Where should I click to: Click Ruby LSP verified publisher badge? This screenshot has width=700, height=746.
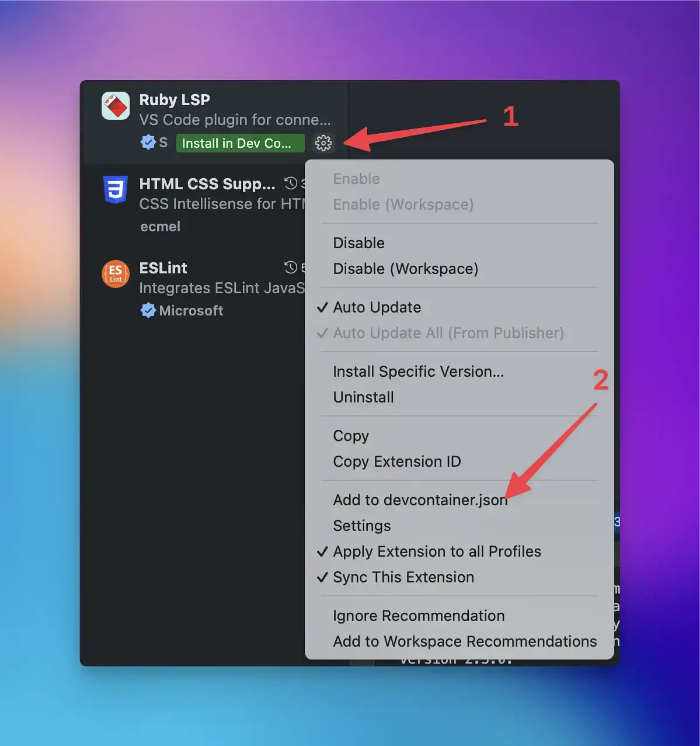pos(148,142)
